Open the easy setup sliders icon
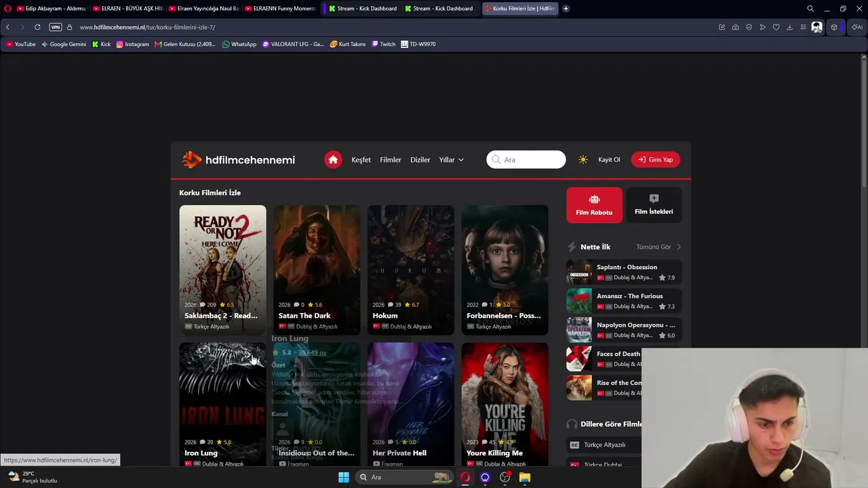Image resolution: width=868 pixels, height=488 pixels. coord(803,27)
